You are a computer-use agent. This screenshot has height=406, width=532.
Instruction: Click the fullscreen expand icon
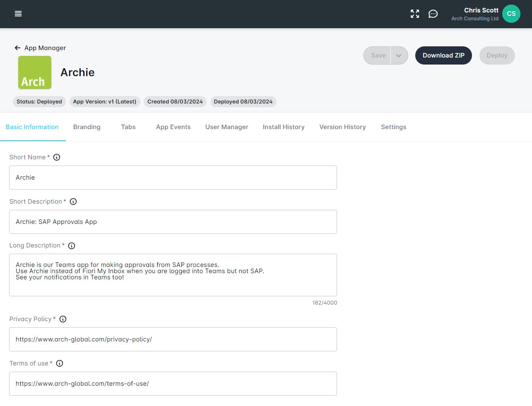coord(414,14)
